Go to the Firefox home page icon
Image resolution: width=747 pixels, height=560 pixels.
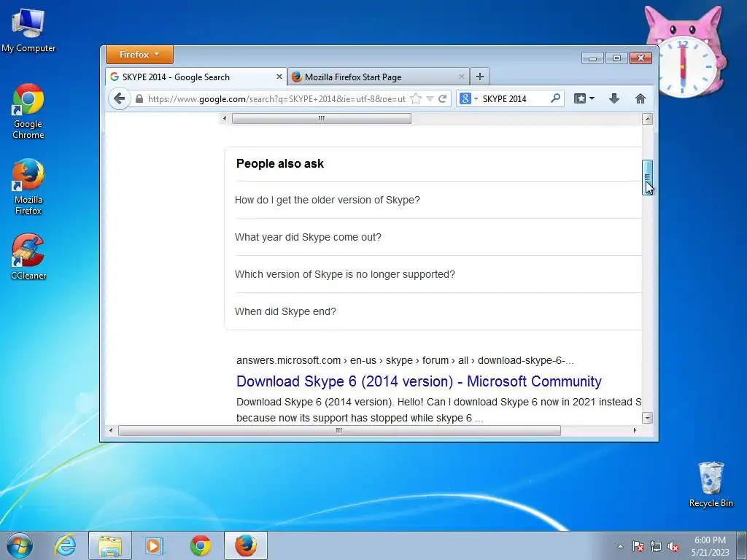pos(640,98)
